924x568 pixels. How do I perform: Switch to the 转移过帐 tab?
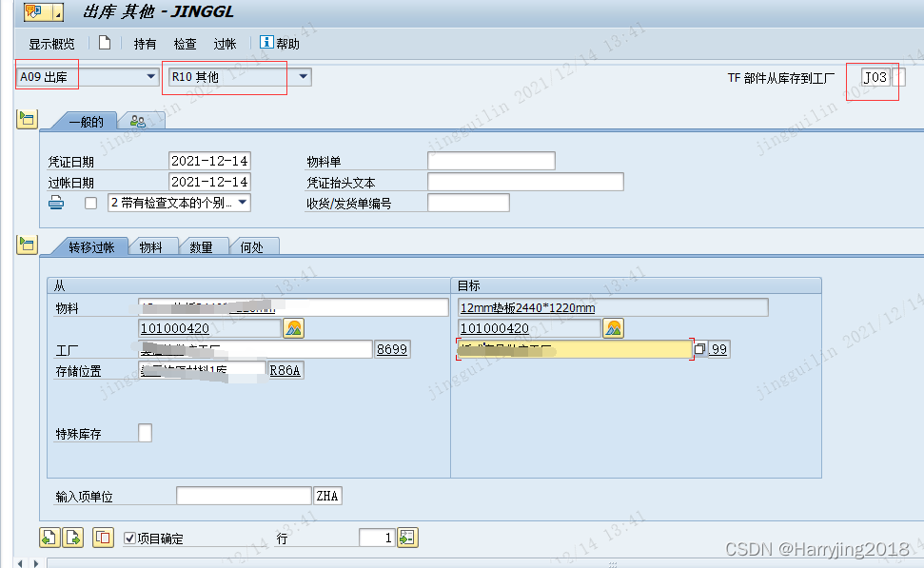[x=91, y=246]
